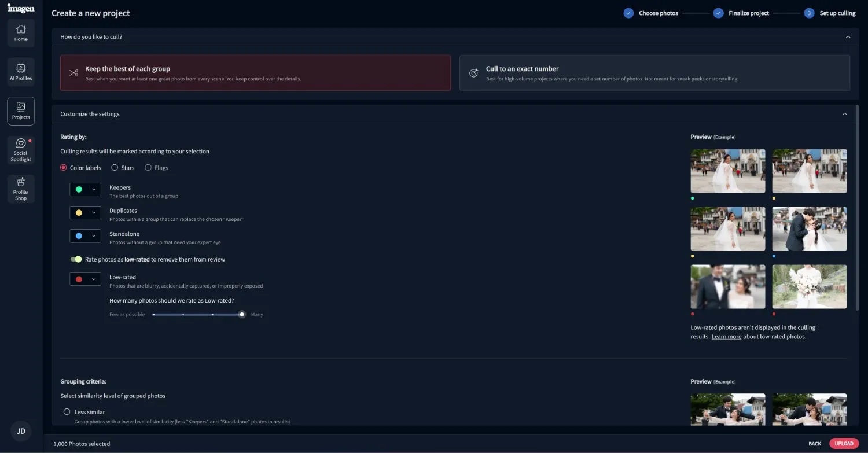This screenshot has height=453, width=868.
Task: Open Social Spotlight from the sidebar
Action: (x=21, y=149)
